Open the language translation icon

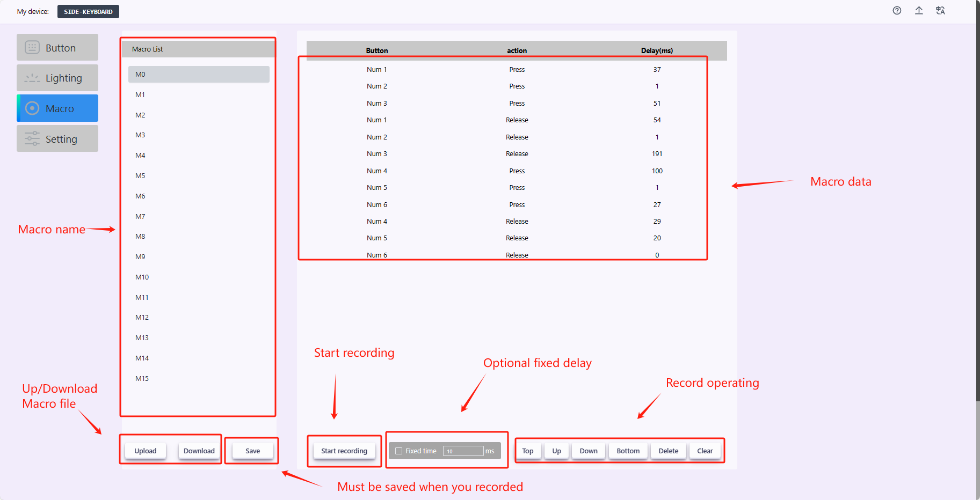click(x=940, y=11)
